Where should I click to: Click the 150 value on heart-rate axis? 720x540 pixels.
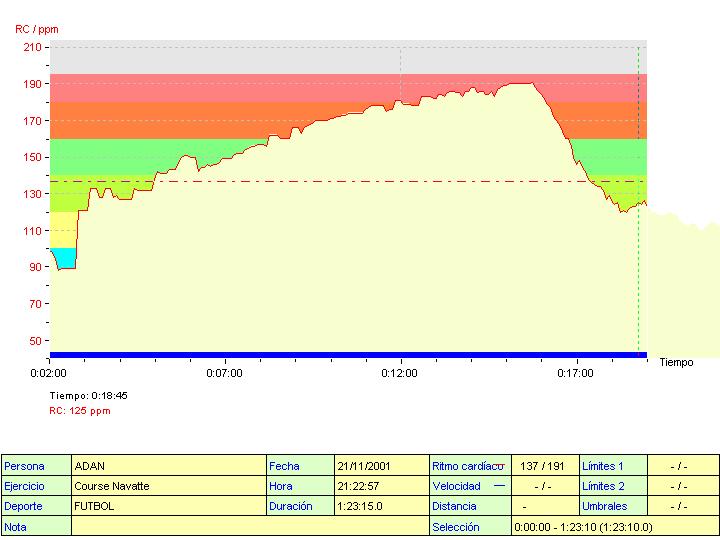[x=33, y=158]
